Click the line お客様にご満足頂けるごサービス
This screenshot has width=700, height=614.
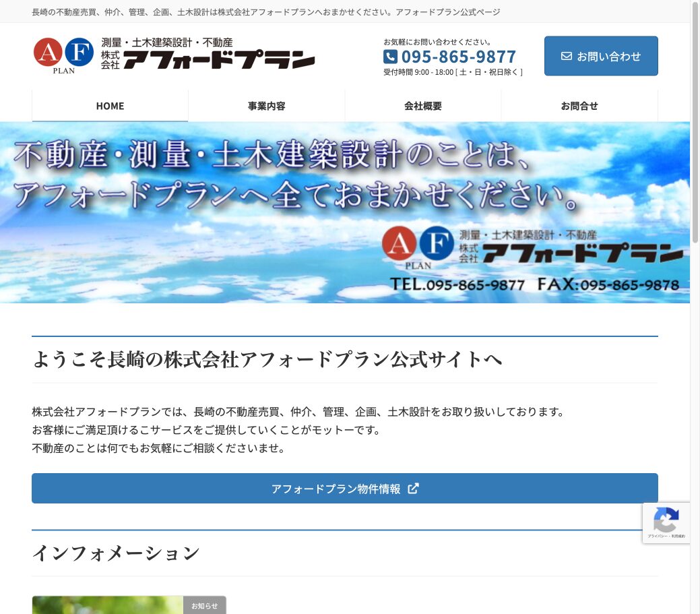[206, 430]
